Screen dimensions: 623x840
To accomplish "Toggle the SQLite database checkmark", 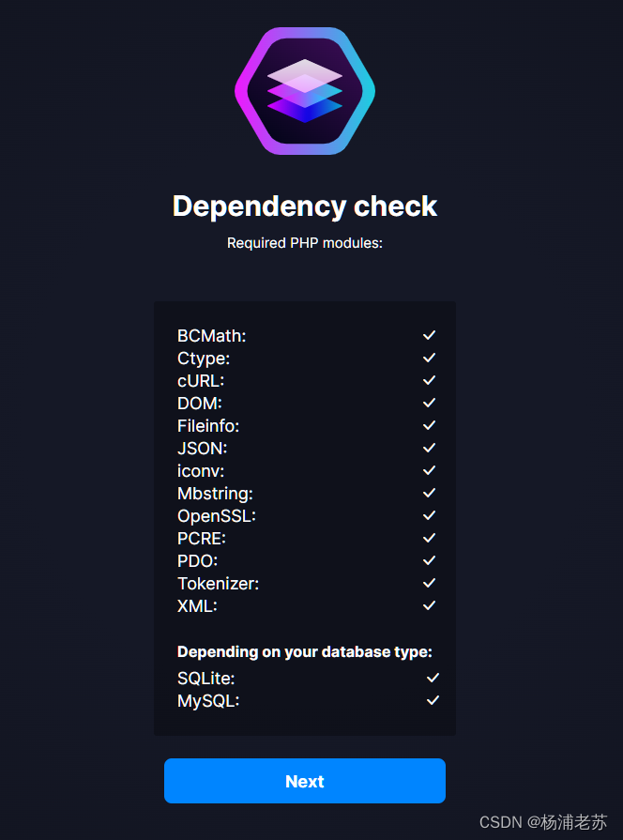I will coord(432,677).
